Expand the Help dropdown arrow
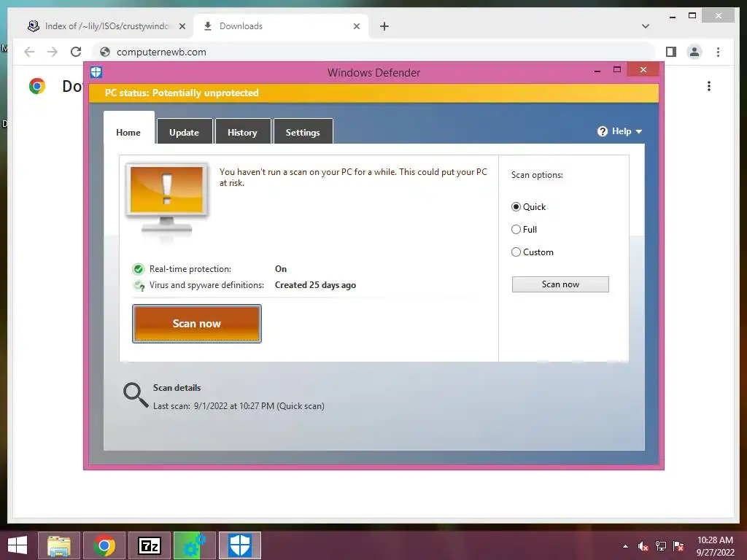This screenshot has height=560, width=747. click(x=639, y=132)
